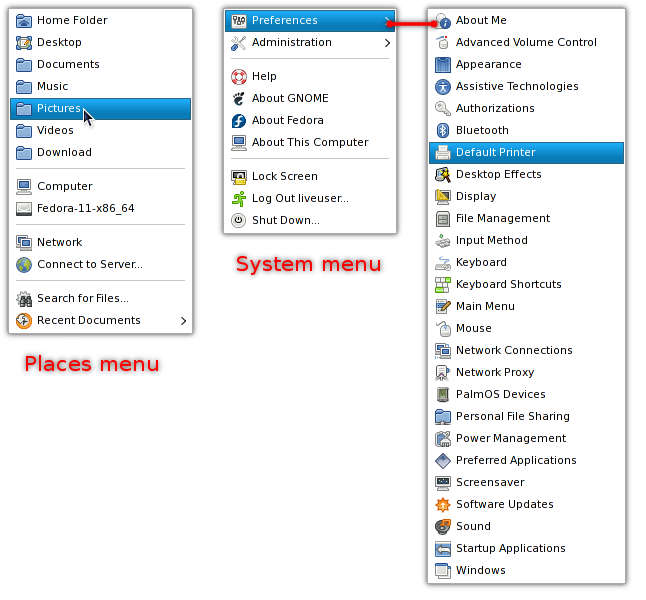This screenshot has width=646, height=600.
Task: Open Documents from the Places menu
Action: point(101,65)
